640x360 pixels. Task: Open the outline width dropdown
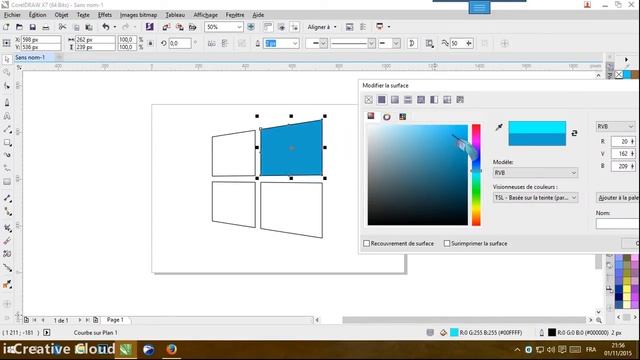(x=295, y=43)
